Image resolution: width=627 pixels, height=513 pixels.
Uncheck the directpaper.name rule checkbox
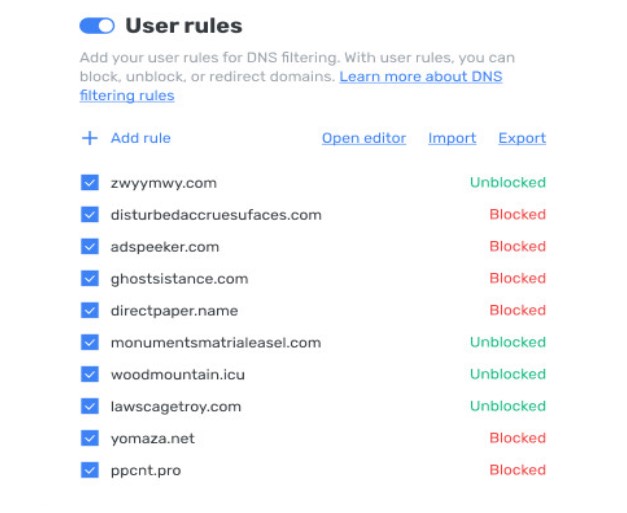coord(90,311)
